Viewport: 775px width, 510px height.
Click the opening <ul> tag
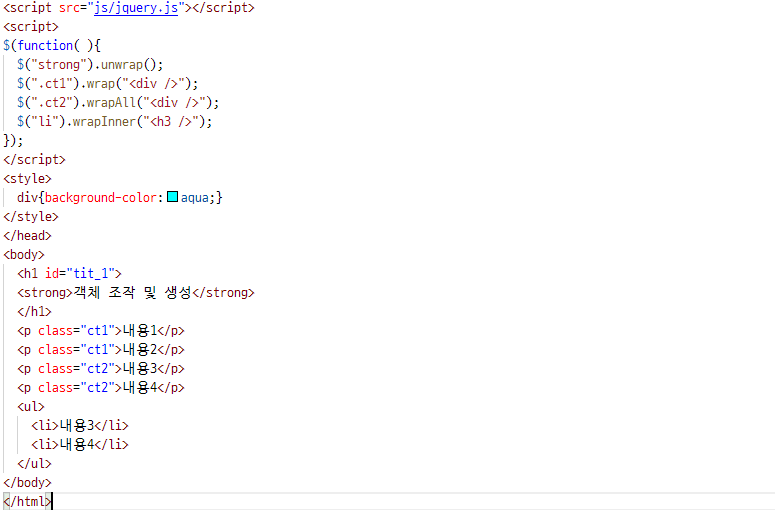coord(31,407)
